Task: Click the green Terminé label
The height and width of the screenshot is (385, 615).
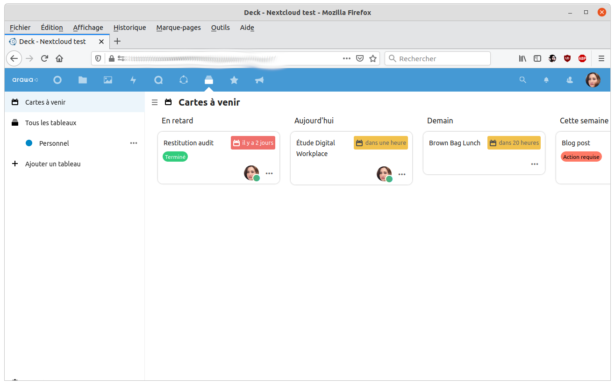Action: coord(175,157)
